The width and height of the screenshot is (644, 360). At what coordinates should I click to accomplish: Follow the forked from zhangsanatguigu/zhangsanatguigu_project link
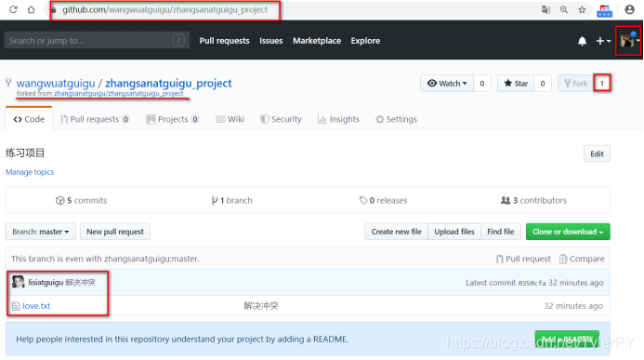pos(118,93)
